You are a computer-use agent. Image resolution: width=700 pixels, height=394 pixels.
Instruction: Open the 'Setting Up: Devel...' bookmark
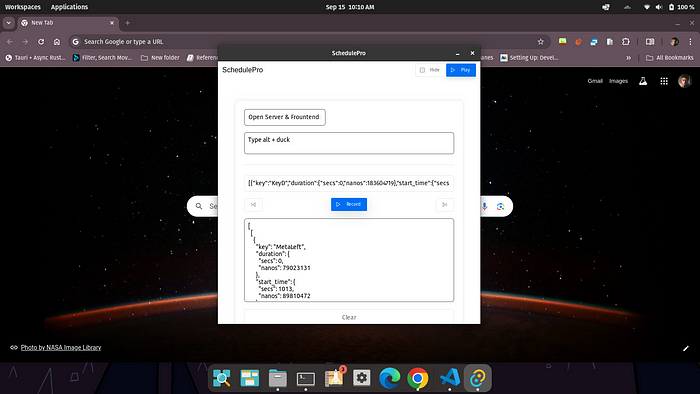click(x=529, y=58)
